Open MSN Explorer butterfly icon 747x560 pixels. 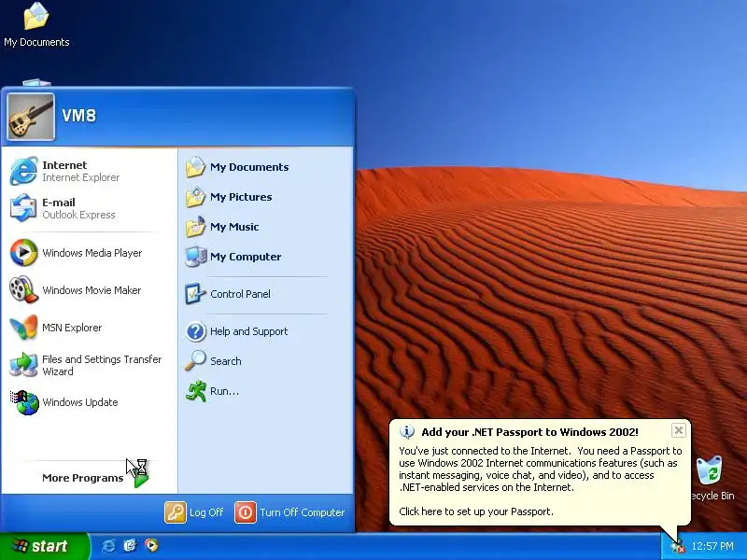(24, 328)
